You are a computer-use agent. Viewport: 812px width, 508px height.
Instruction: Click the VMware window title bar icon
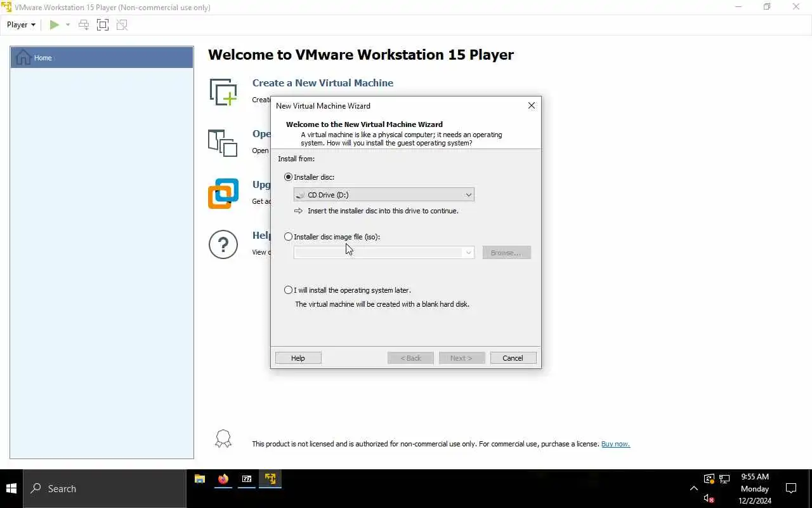pos(7,7)
